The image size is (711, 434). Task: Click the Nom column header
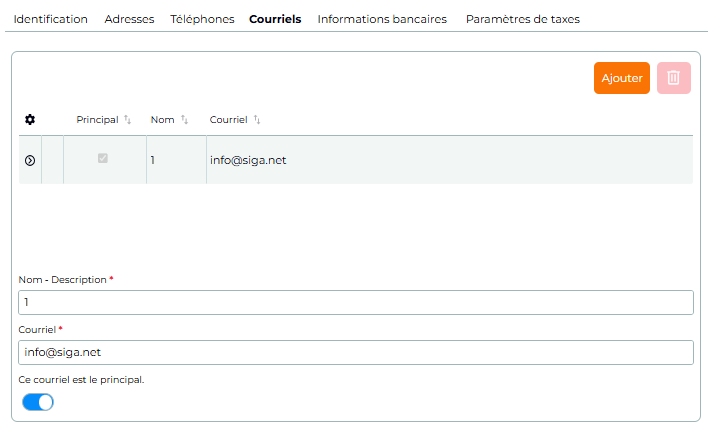pos(162,120)
